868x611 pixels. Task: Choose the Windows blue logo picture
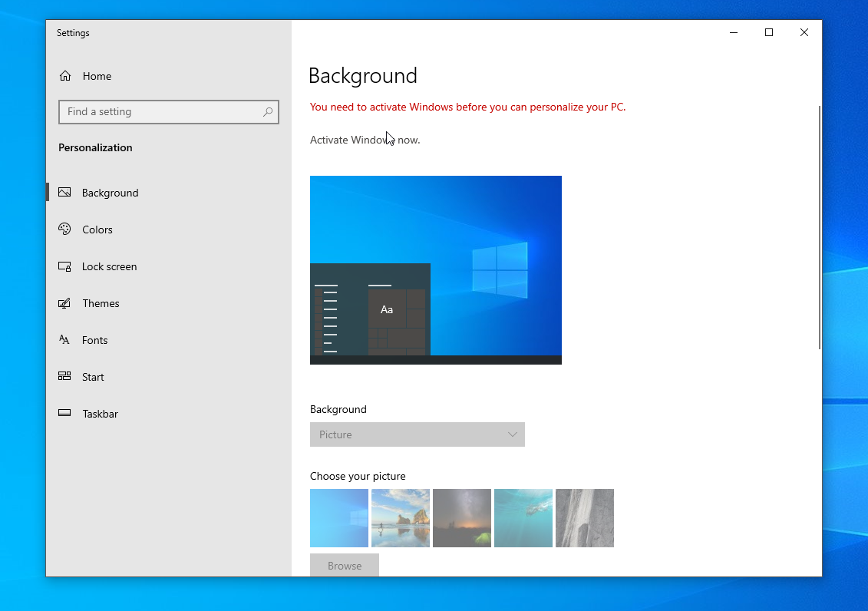click(x=338, y=518)
